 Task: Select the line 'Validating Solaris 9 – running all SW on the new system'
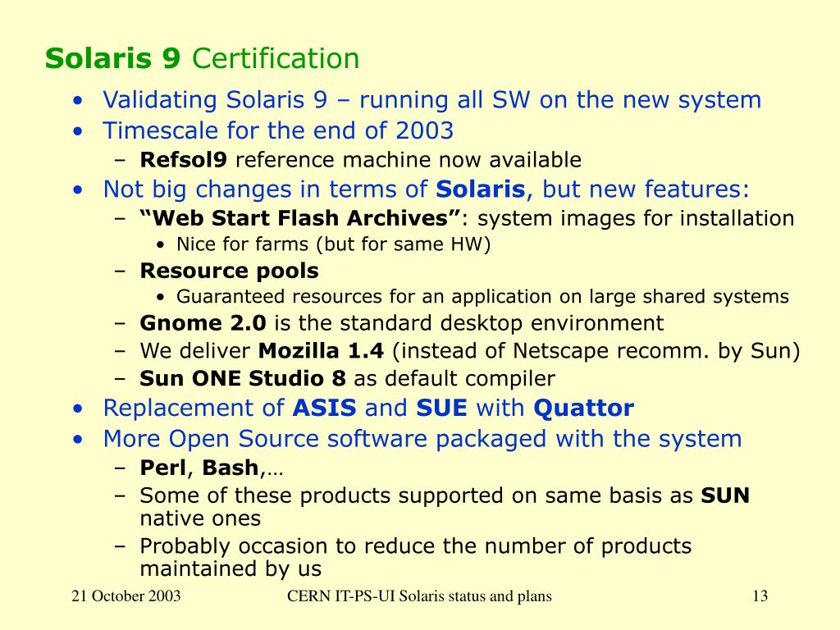click(x=431, y=100)
